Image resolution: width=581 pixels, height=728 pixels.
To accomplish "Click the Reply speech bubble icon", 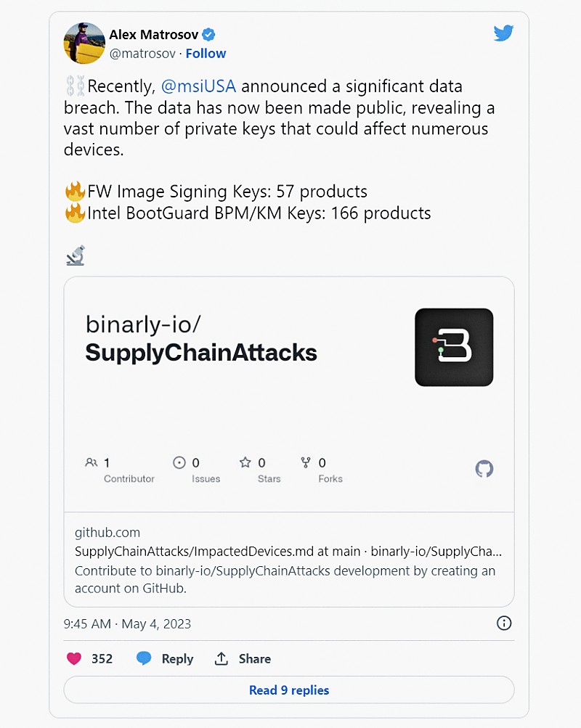I will point(144,658).
